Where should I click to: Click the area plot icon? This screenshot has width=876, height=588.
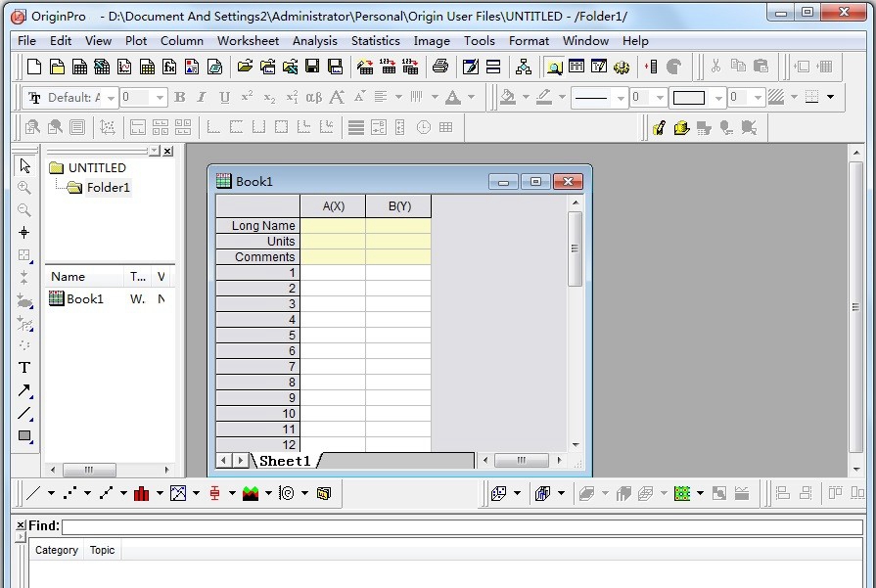tap(251, 493)
